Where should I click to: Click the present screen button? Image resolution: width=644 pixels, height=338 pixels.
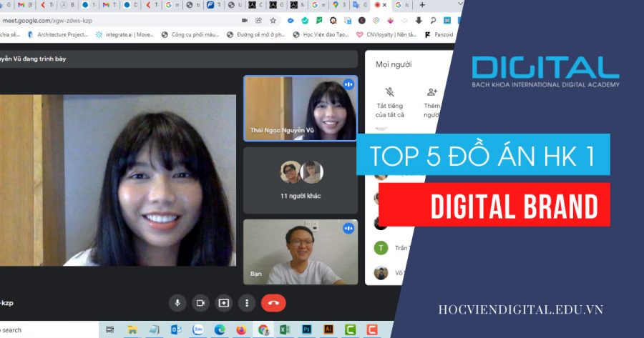224,303
